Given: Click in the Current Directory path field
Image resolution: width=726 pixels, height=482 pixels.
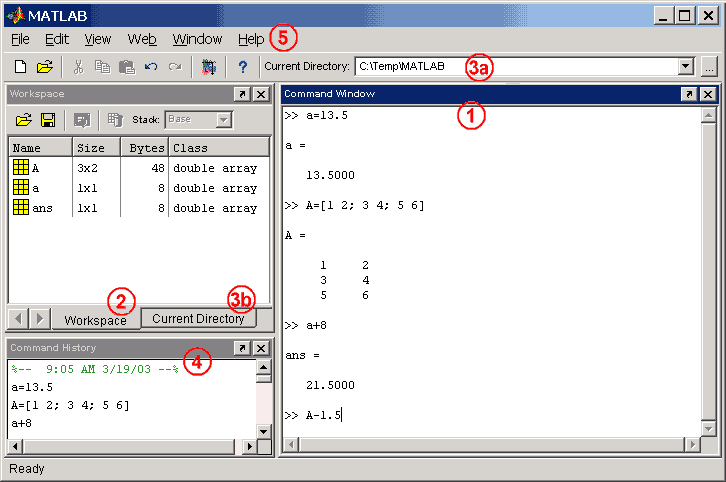Looking at the screenshot, I should [x=517, y=66].
